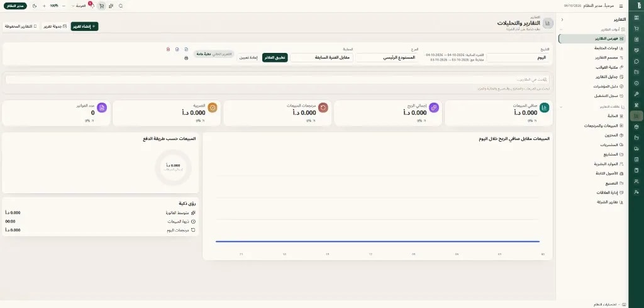Viewport: 644px width, 308px height.
Task: Click the إنشاء تقرير button
Action: coord(85,26)
